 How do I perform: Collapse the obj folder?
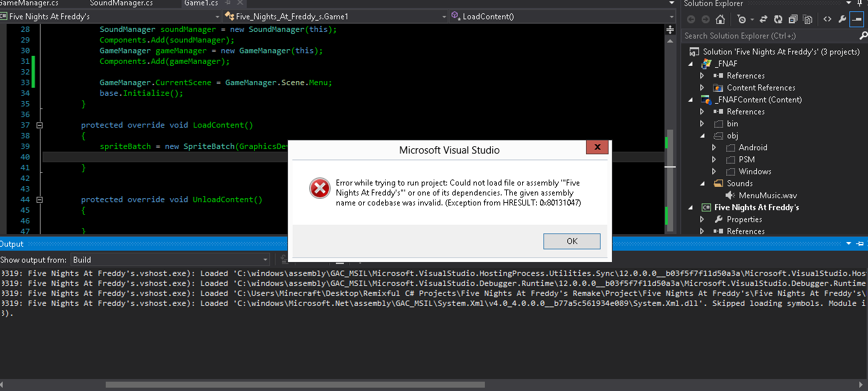pyautogui.click(x=702, y=136)
